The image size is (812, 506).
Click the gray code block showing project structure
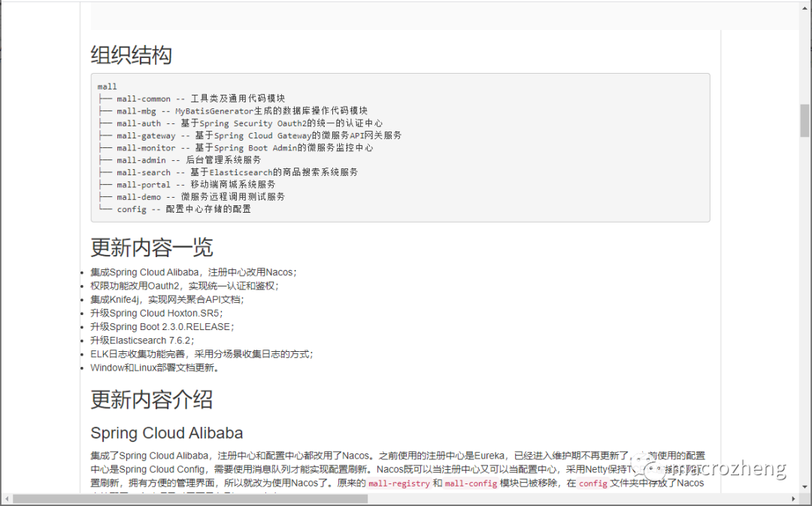click(x=399, y=147)
